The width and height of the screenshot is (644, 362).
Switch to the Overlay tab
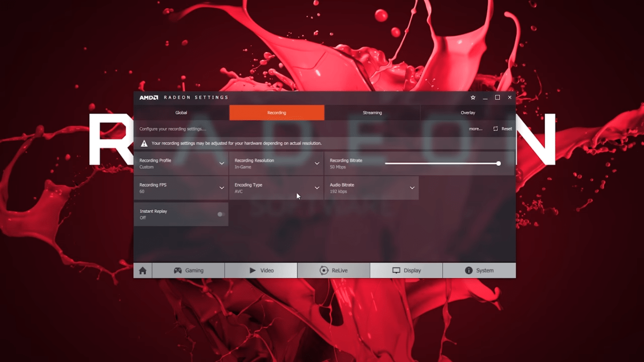tap(468, 113)
